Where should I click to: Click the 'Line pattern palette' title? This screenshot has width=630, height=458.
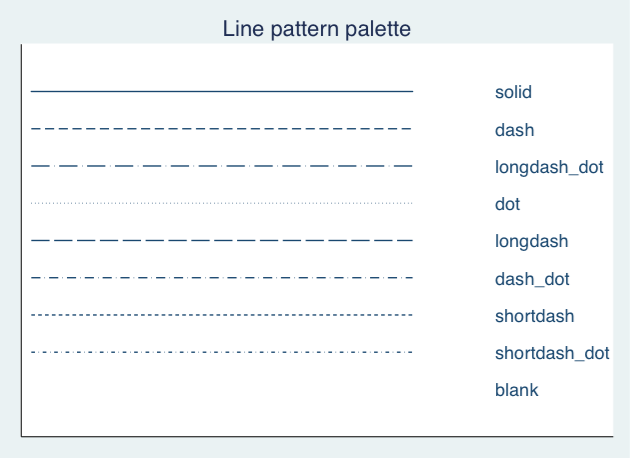click(317, 29)
